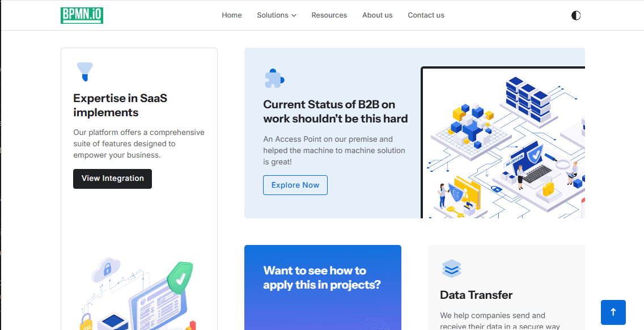Select Home in the navigation bar
Viewport: 644px width, 330px height.
click(232, 15)
